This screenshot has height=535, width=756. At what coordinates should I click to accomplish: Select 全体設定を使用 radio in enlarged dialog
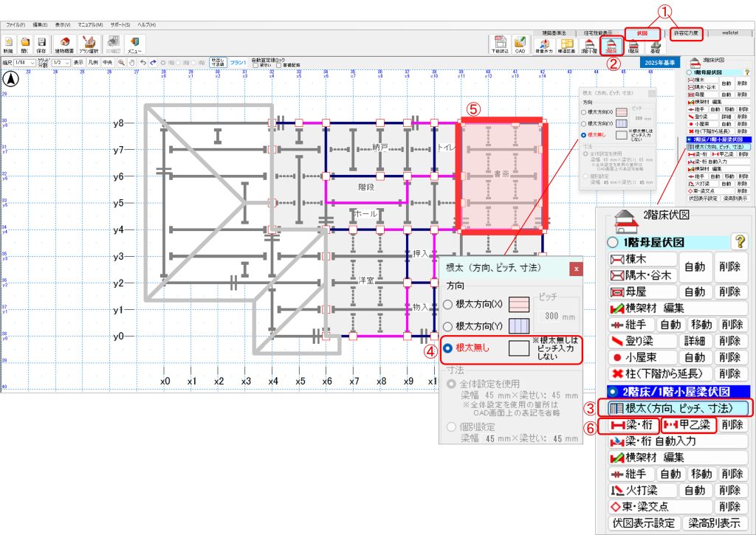point(451,384)
